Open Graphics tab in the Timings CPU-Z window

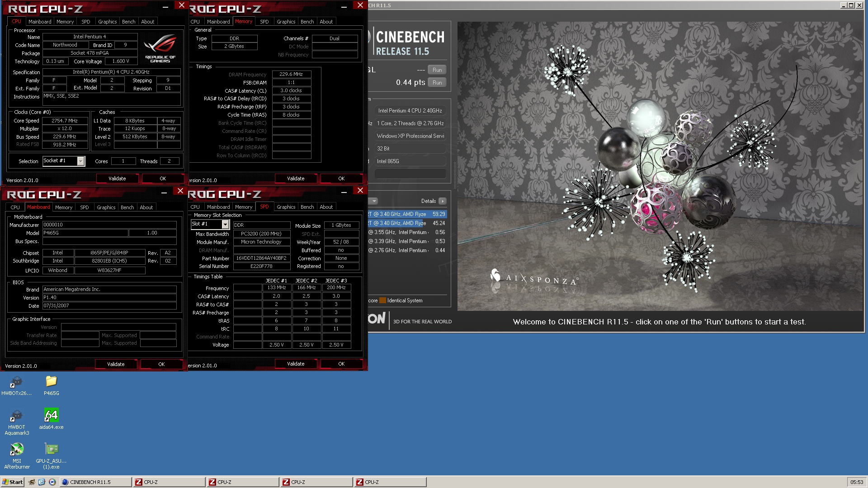(x=286, y=22)
